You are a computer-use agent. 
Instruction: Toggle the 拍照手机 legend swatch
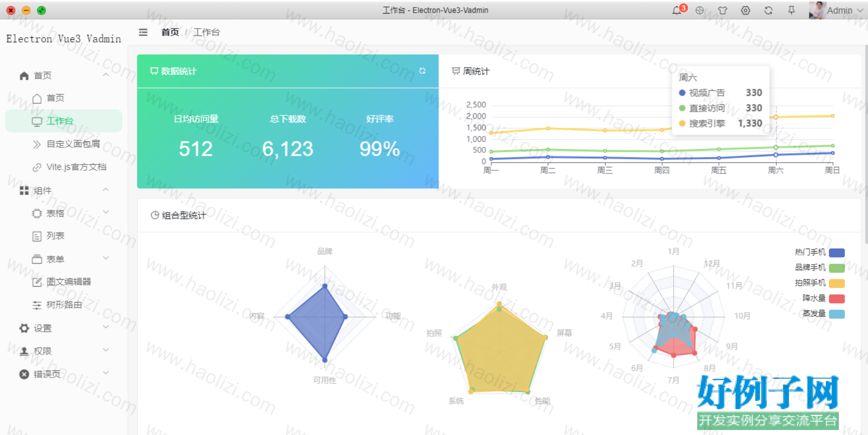click(x=837, y=283)
